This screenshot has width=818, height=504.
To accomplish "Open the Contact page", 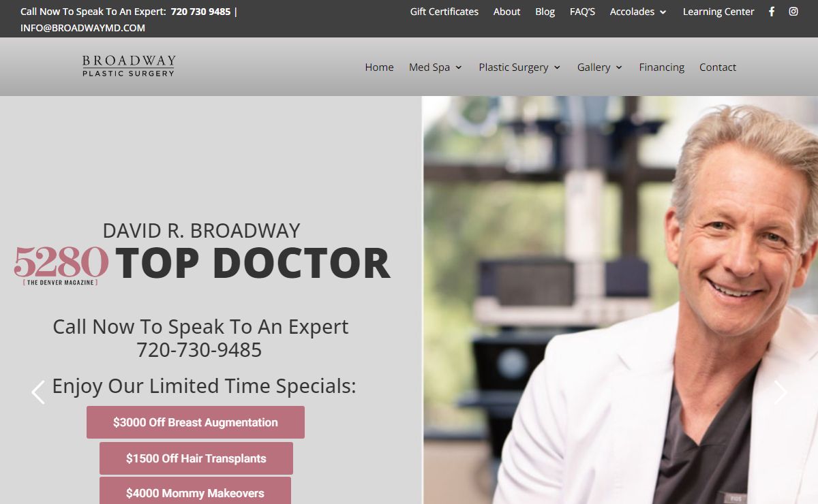I will coord(718,67).
